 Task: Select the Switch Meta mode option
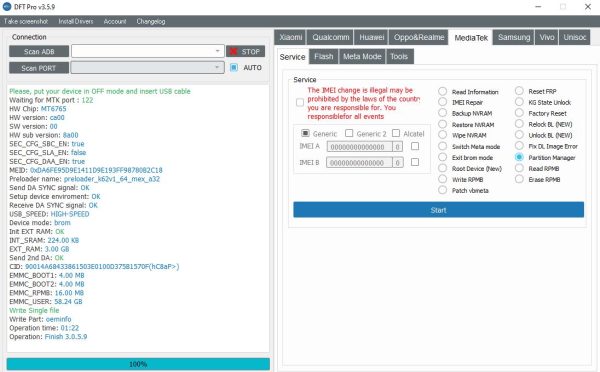(x=442, y=146)
